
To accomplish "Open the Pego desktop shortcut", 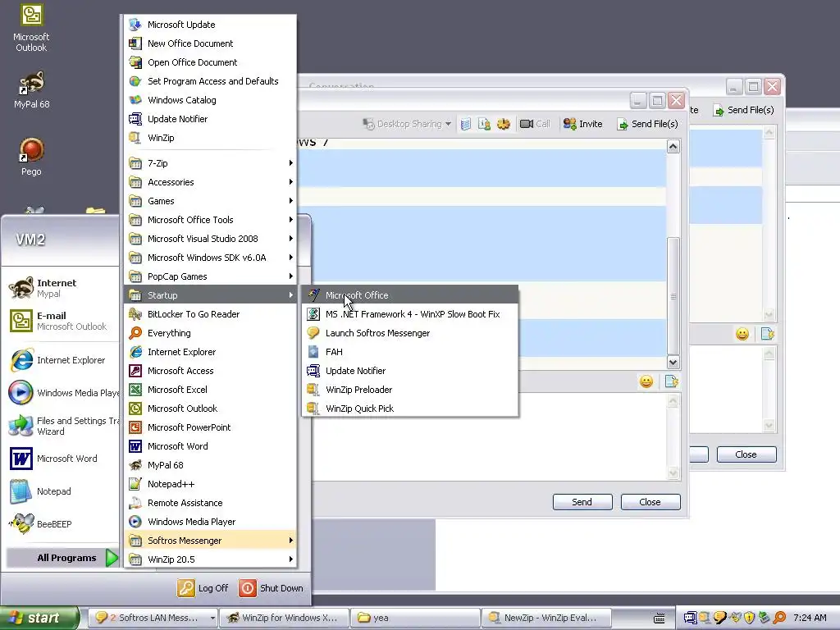I will 32,157.
